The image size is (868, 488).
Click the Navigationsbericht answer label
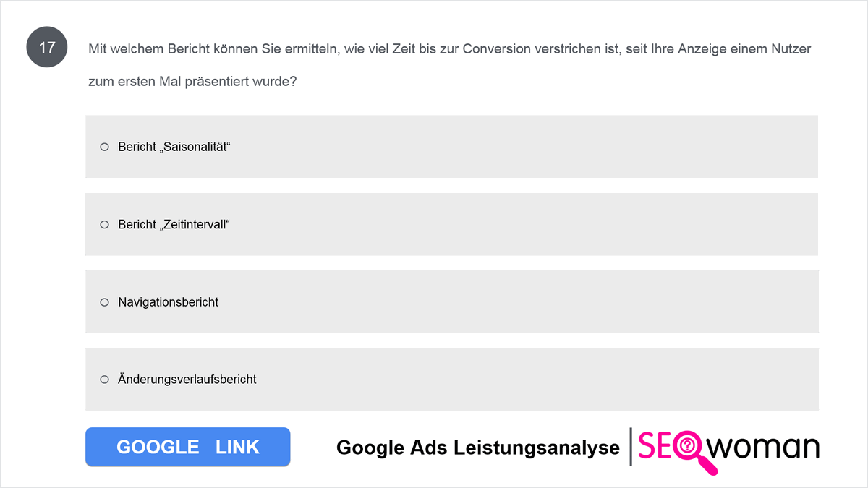tap(169, 301)
